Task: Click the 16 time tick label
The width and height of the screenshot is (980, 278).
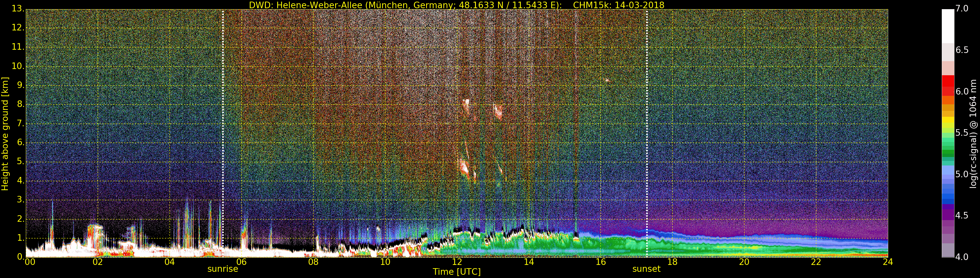Action: 601,262
